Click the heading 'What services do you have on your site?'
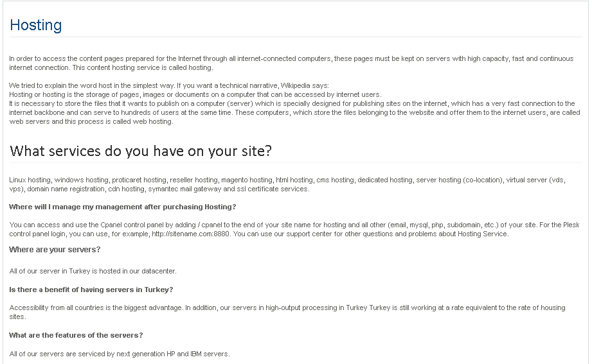Image resolution: width=592 pixels, height=364 pixels. (x=141, y=151)
